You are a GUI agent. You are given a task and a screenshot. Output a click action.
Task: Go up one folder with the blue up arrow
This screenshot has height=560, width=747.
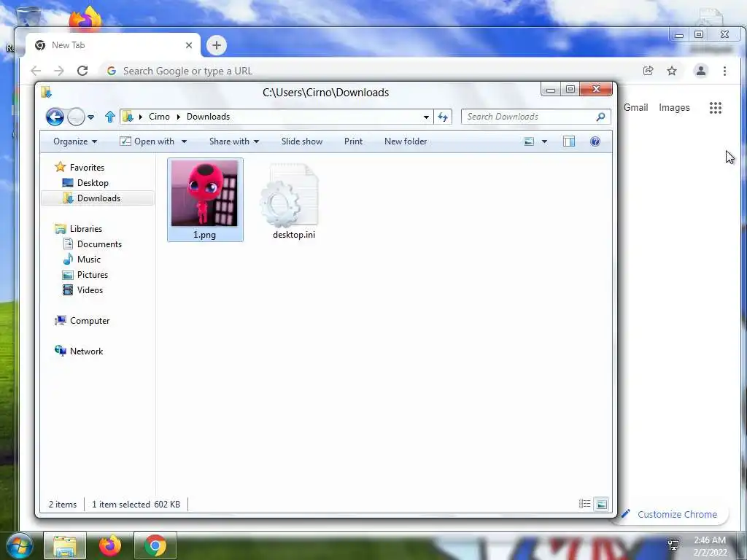click(x=110, y=117)
